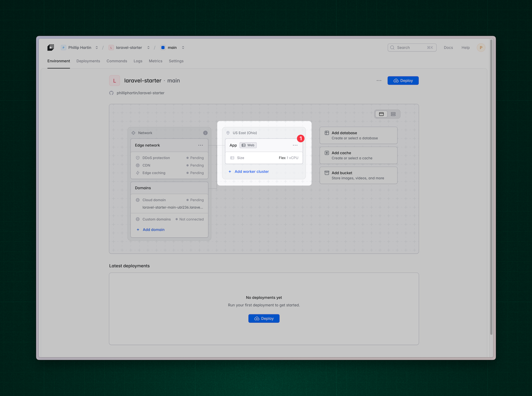Click the red notification badge 1
The height and width of the screenshot is (396, 532).
[300, 139]
